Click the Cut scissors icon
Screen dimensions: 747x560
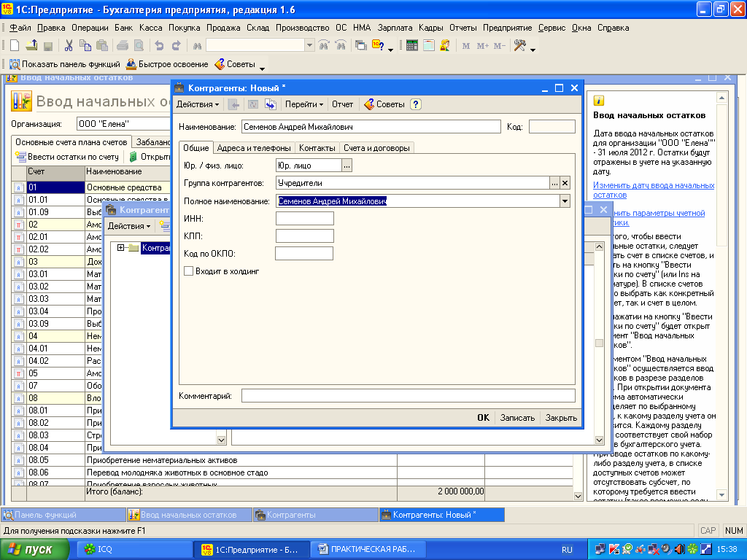(x=69, y=46)
